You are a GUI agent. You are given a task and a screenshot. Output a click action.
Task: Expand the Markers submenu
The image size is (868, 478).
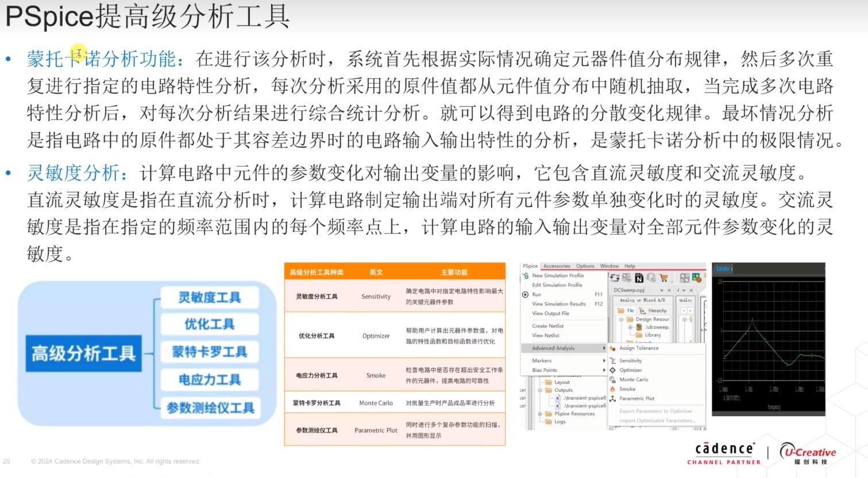click(x=542, y=361)
